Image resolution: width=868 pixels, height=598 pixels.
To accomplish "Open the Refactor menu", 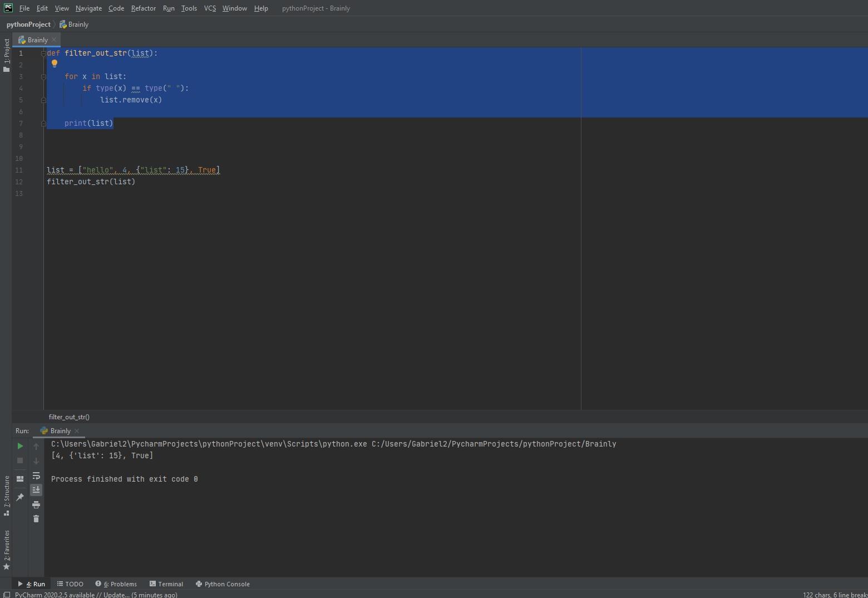I will (143, 8).
